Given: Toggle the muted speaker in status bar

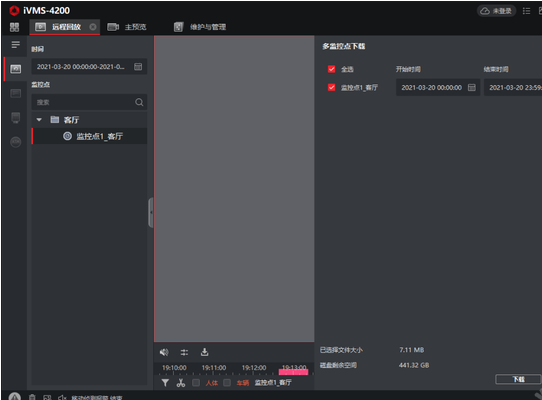Looking at the screenshot, I should [62, 398].
